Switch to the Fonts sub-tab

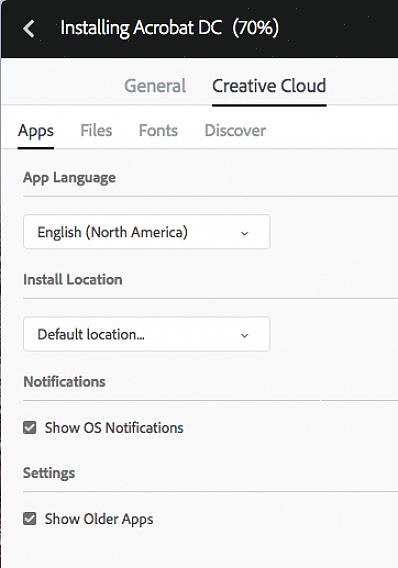[x=158, y=130]
